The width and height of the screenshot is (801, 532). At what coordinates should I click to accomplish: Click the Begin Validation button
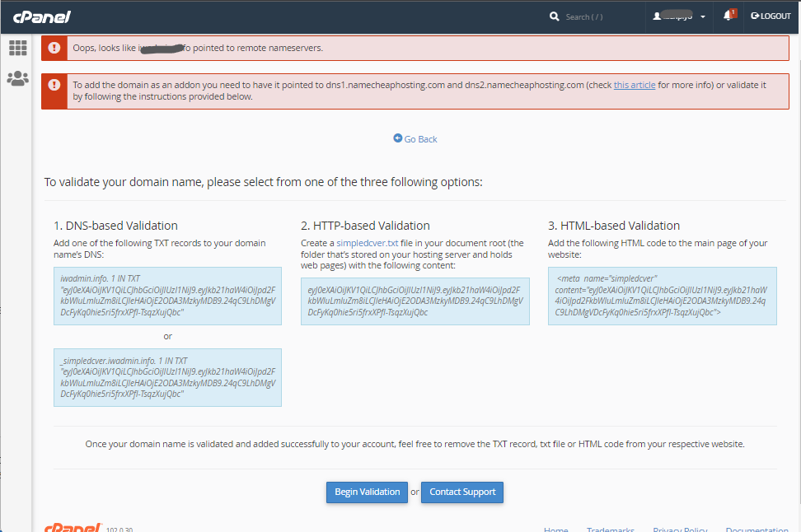point(368,492)
